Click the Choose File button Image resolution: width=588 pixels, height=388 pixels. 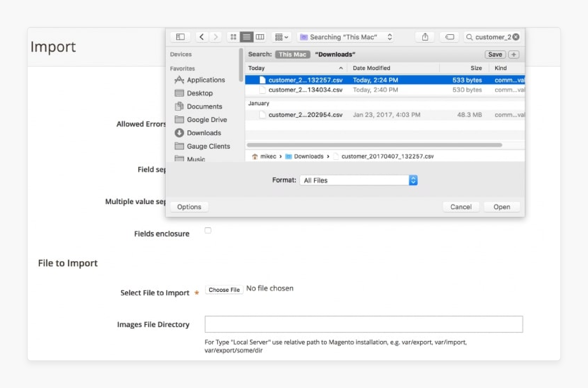224,289
